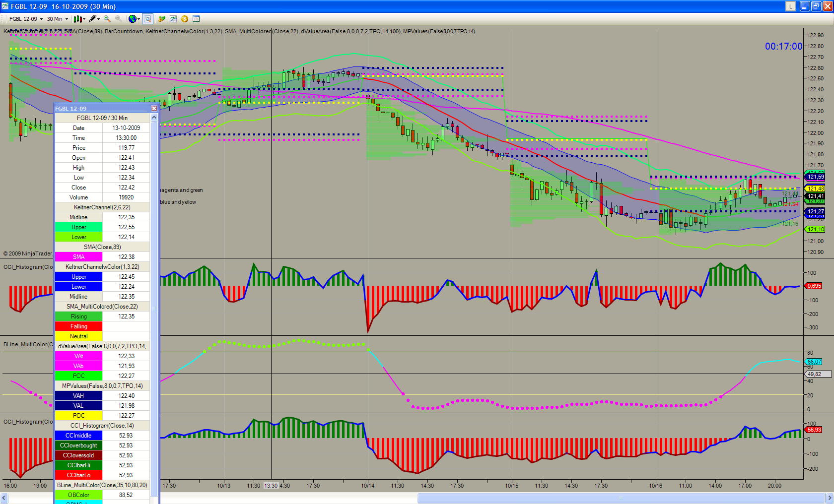834x504 pixels.
Task: Expand the FGBL 12-09 instrument dropdown
Action: (x=41, y=19)
